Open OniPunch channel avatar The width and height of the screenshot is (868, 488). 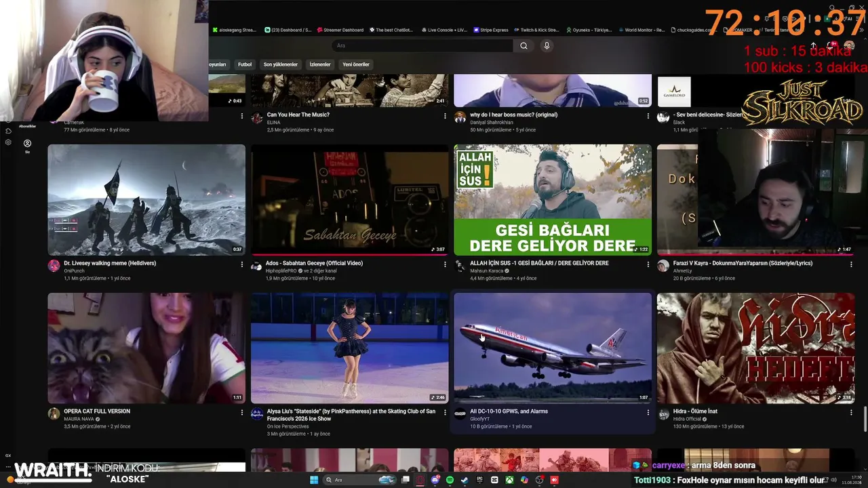(54, 266)
